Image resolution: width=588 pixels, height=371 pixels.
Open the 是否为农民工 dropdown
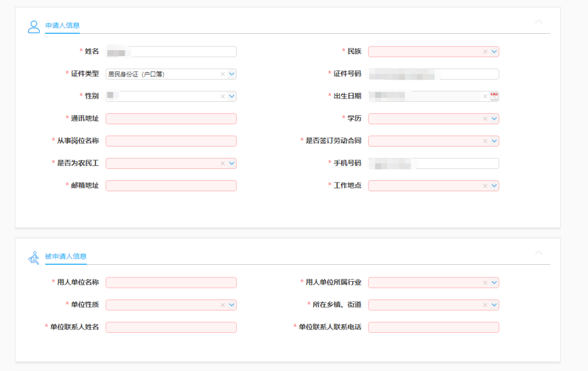231,163
